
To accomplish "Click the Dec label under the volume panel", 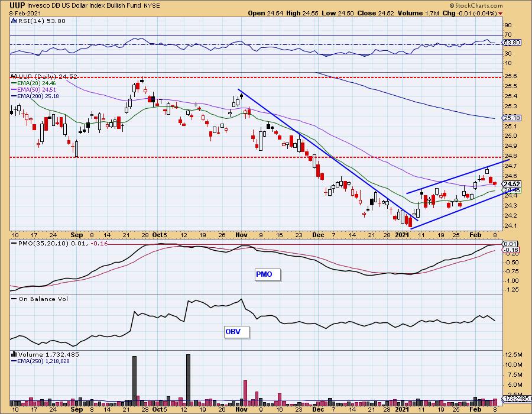I will click(x=318, y=409).
